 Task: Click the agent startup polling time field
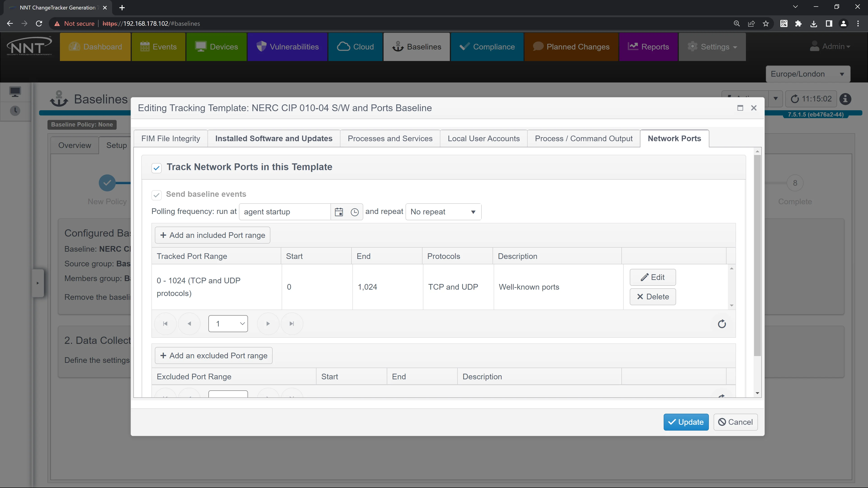pos(285,212)
